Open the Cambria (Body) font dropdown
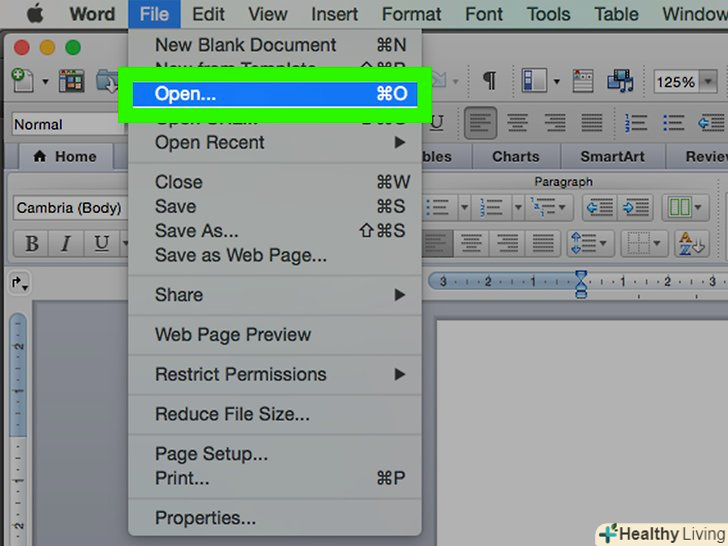728x546 pixels. (x=66, y=208)
